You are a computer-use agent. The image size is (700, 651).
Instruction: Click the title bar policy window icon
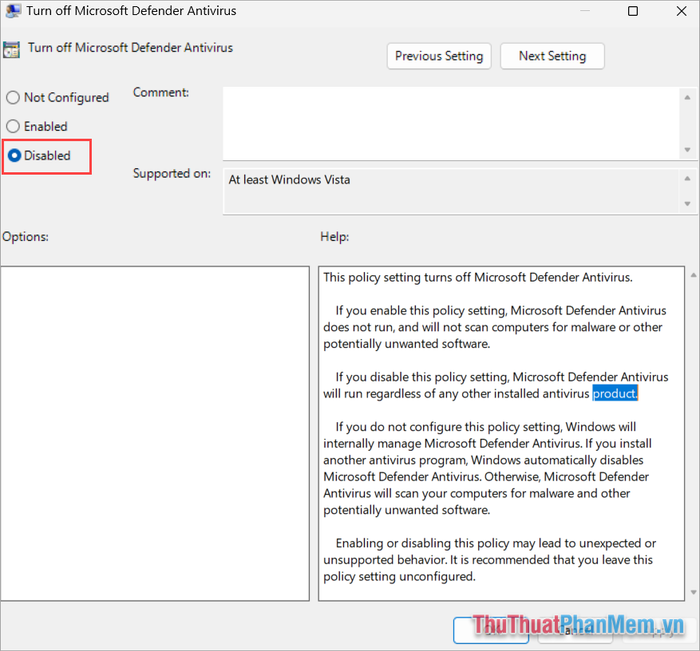click(13, 12)
